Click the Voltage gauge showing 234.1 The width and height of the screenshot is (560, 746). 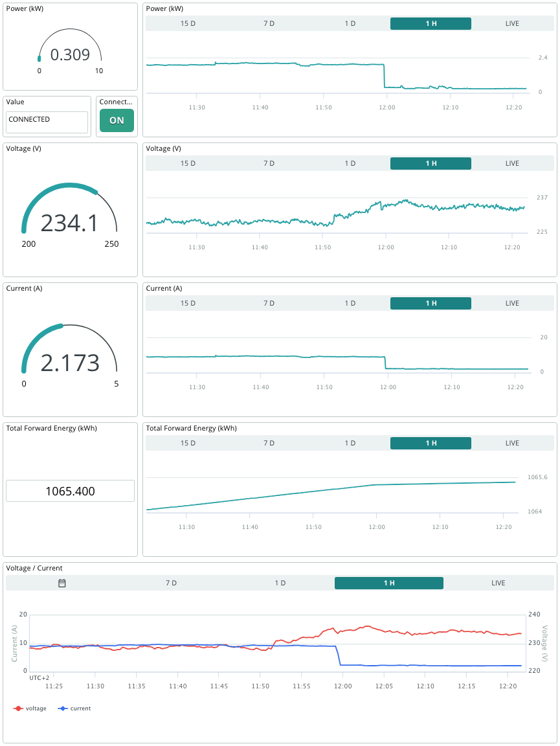(70, 215)
